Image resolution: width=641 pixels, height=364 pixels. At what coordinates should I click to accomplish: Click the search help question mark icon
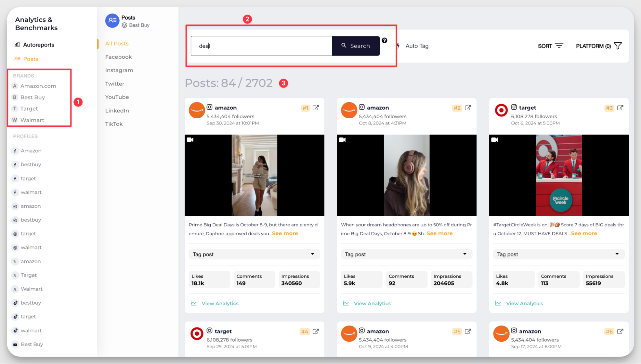pos(384,40)
